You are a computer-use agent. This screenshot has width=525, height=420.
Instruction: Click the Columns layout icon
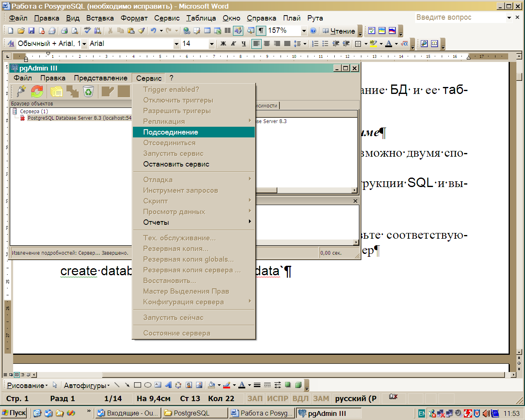[x=228, y=31]
